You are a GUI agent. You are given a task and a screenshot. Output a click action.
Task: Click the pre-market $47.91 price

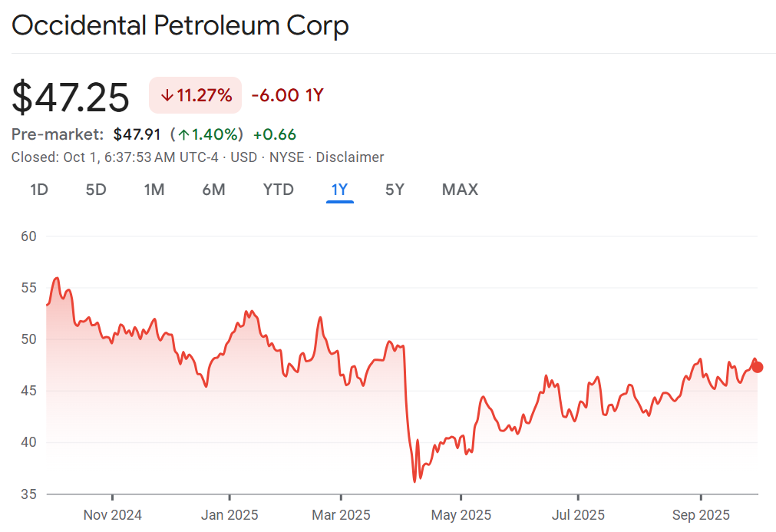pyautogui.click(x=137, y=134)
